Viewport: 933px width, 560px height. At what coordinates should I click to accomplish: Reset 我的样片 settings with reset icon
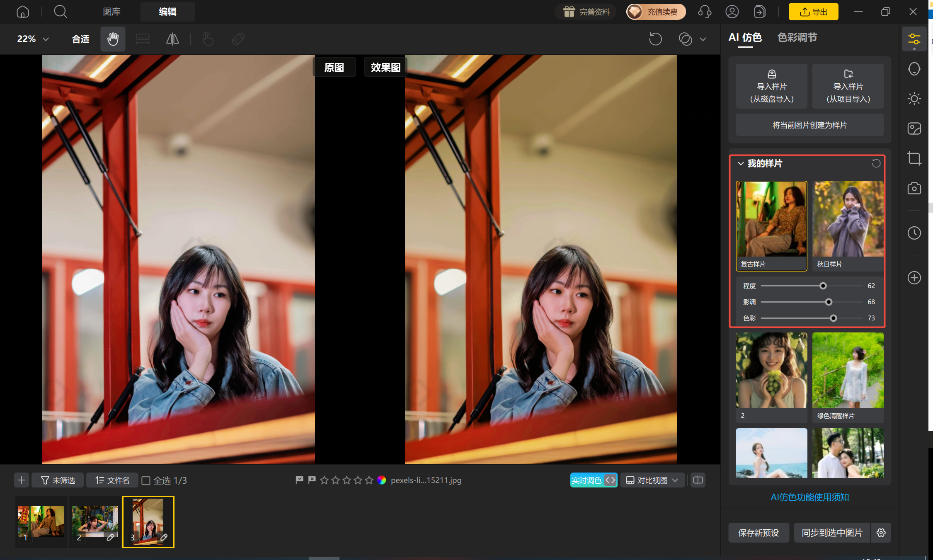coord(876,163)
